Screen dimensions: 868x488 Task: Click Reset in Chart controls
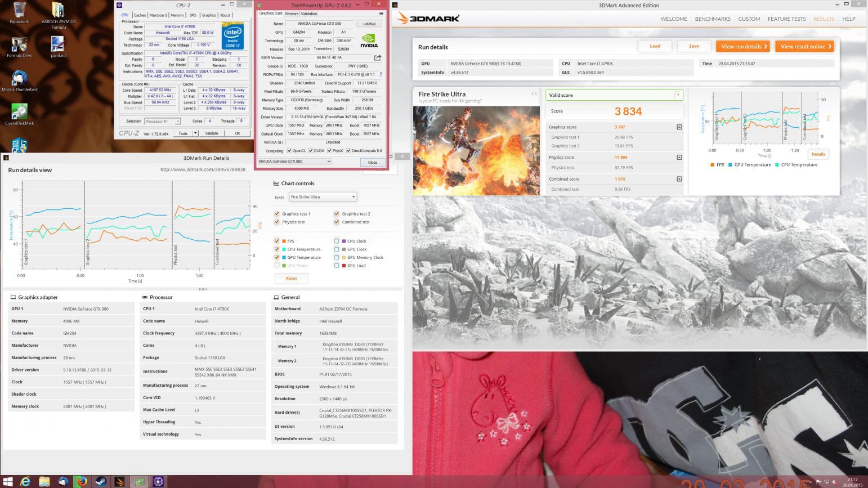click(291, 278)
